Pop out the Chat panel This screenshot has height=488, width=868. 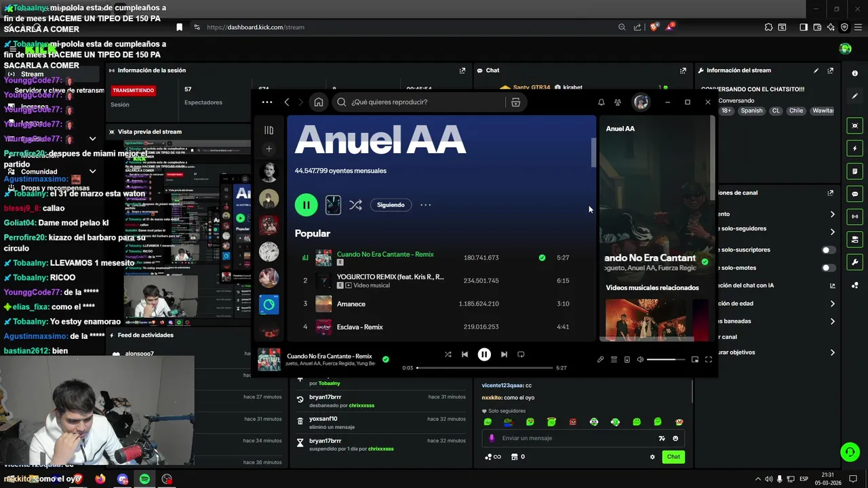click(683, 70)
